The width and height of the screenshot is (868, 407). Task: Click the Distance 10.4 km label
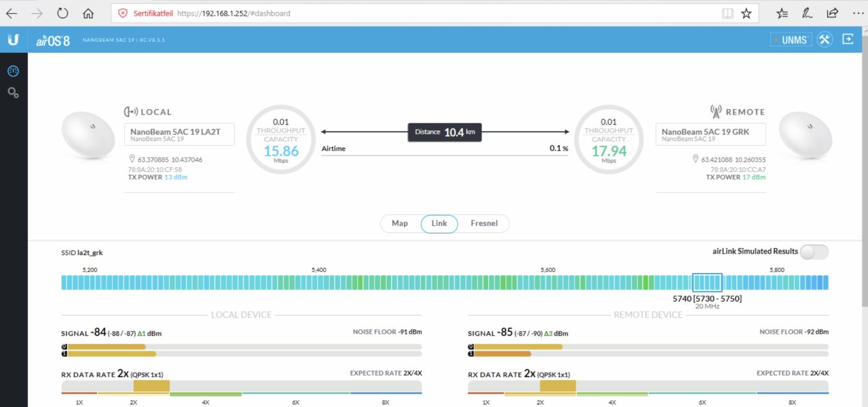(445, 132)
